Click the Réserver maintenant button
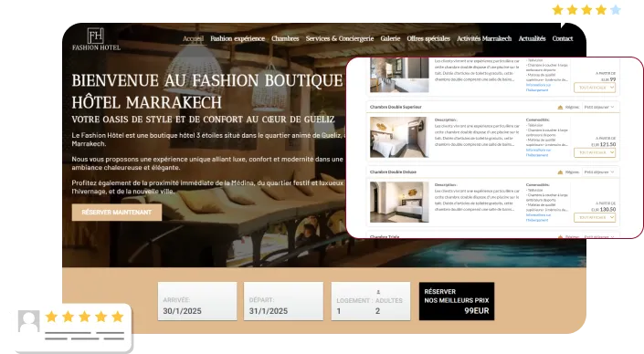The height and width of the screenshot is (354, 644). [x=117, y=213]
